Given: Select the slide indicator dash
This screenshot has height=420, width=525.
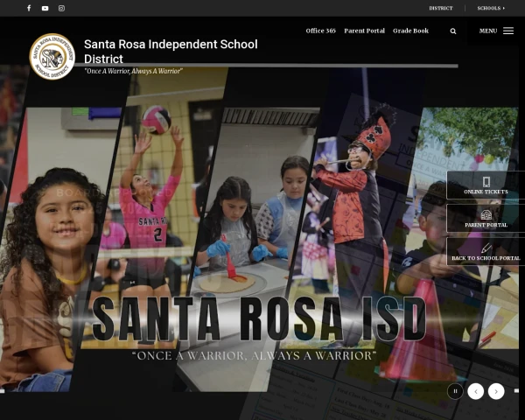Looking at the screenshot, I should click(x=517, y=391).
